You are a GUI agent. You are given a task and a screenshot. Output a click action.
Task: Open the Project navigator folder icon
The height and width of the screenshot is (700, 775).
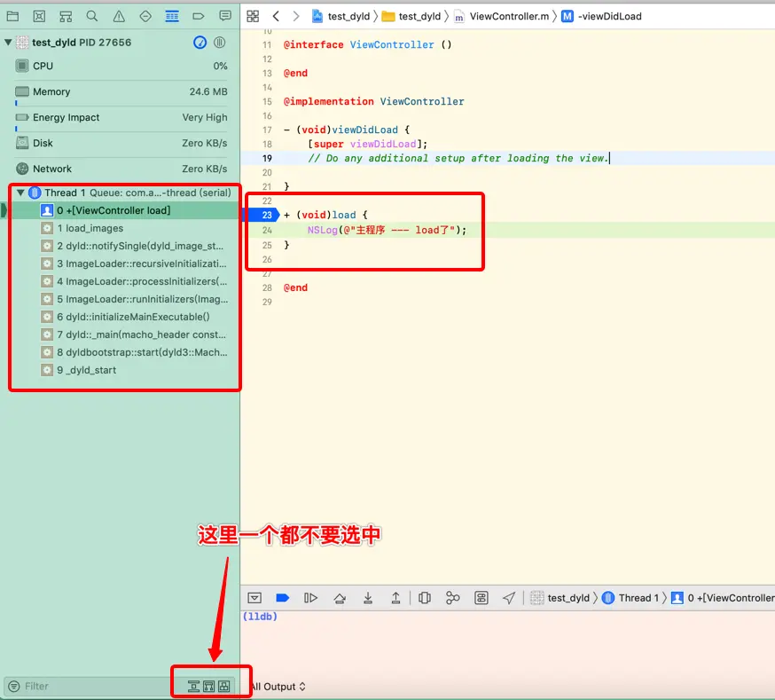pyautogui.click(x=12, y=16)
